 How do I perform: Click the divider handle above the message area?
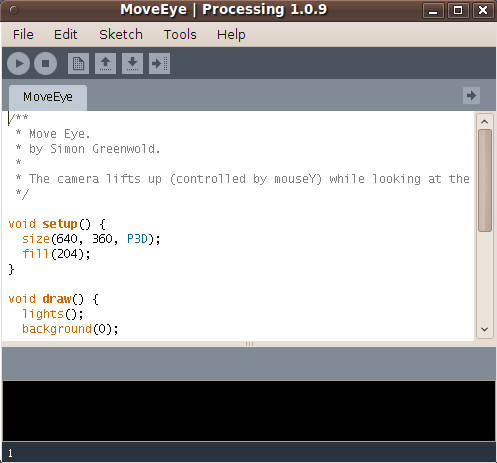tap(249, 344)
